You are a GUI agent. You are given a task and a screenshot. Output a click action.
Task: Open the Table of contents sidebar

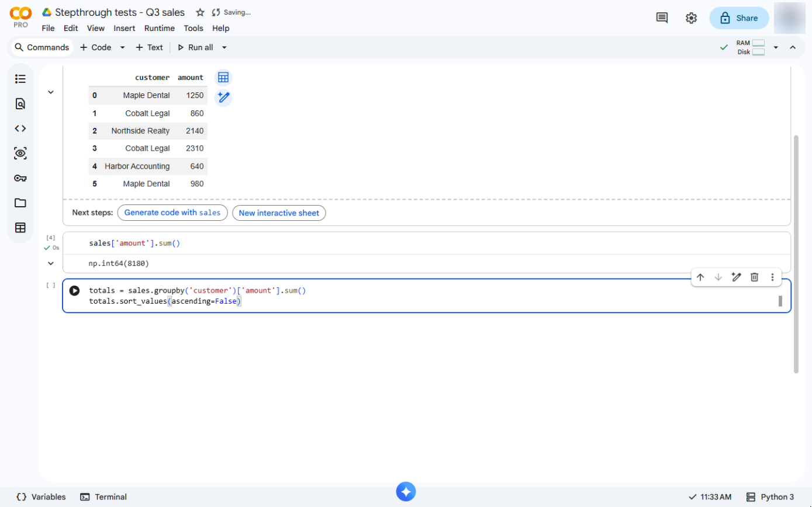click(20, 79)
